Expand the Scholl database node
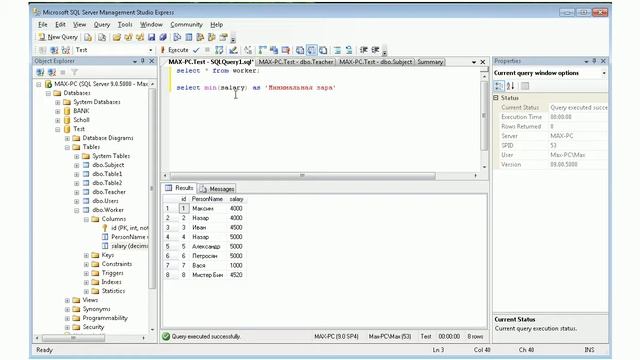640x360 pixels. pos(58,120)
